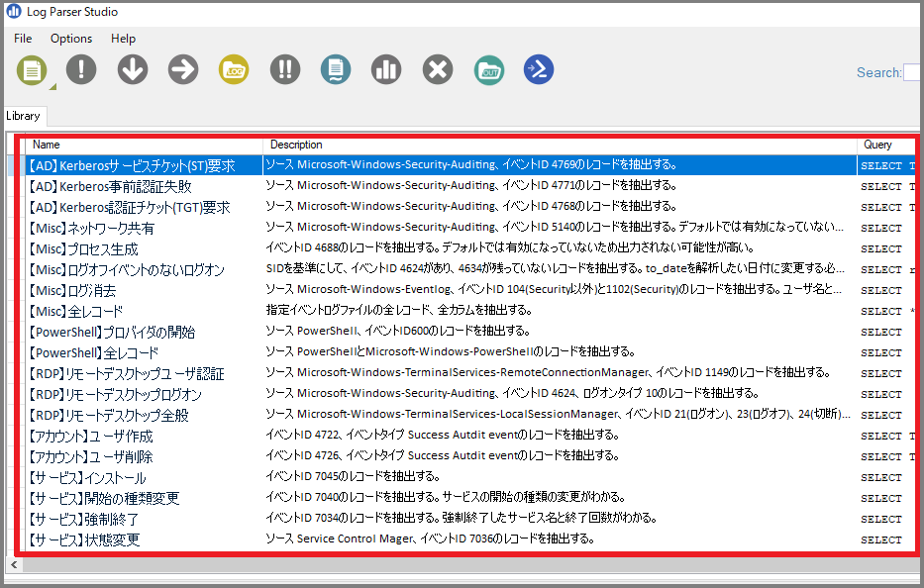Viewport: 924px width, 588px height.
Task: Open the small dropdown arrow under new query icon
Action: point(53,87)
